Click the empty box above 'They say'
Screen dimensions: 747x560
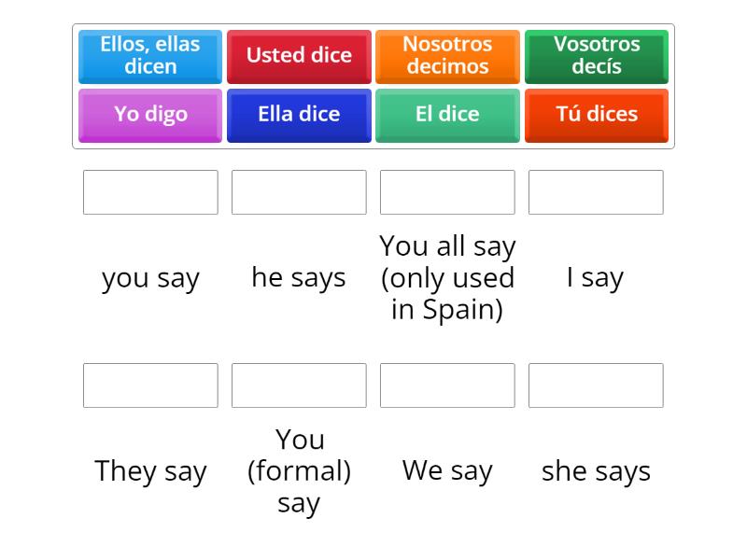coord(150,385)
